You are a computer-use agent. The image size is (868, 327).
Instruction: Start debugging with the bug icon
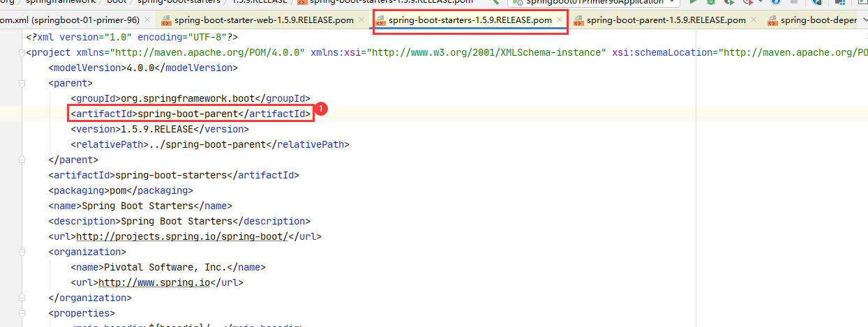(x=711, y=3)
